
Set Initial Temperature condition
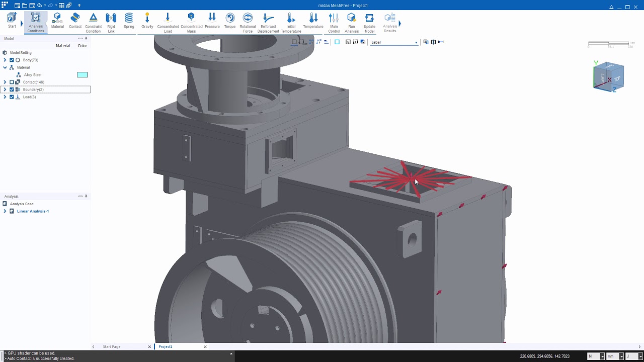[291, 23]
